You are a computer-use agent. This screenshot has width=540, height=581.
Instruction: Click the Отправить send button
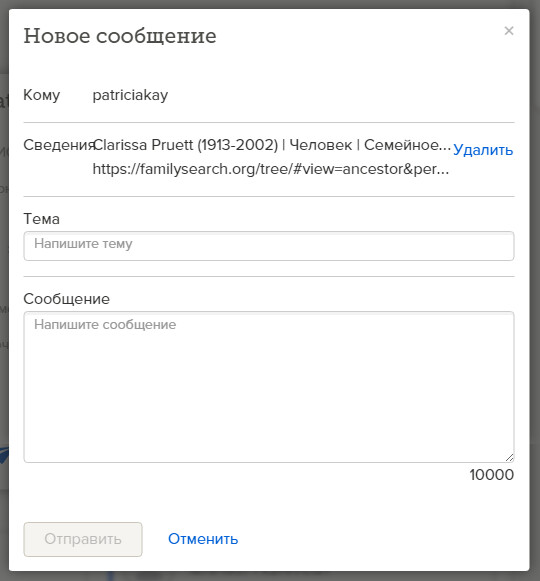83,539
